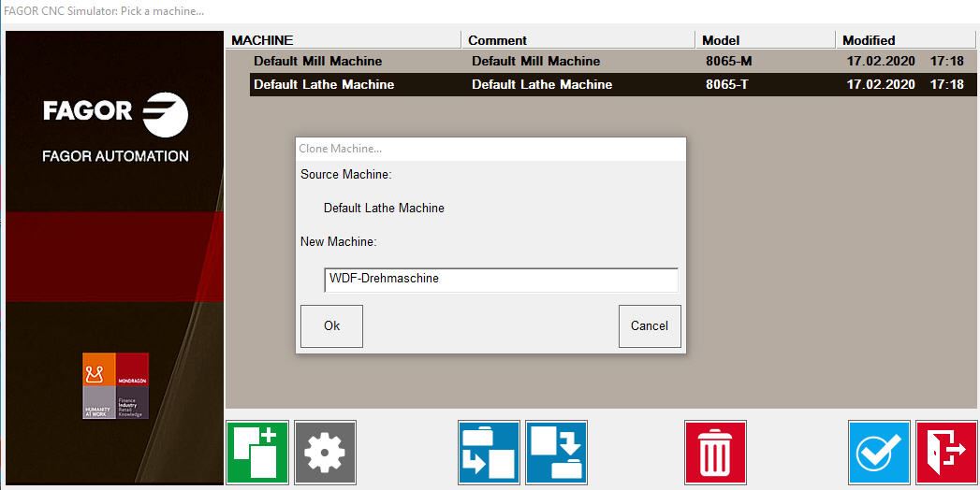The image size is (980, 490).
Task: Click the 8065-T model cell
Action: [727, 84]
